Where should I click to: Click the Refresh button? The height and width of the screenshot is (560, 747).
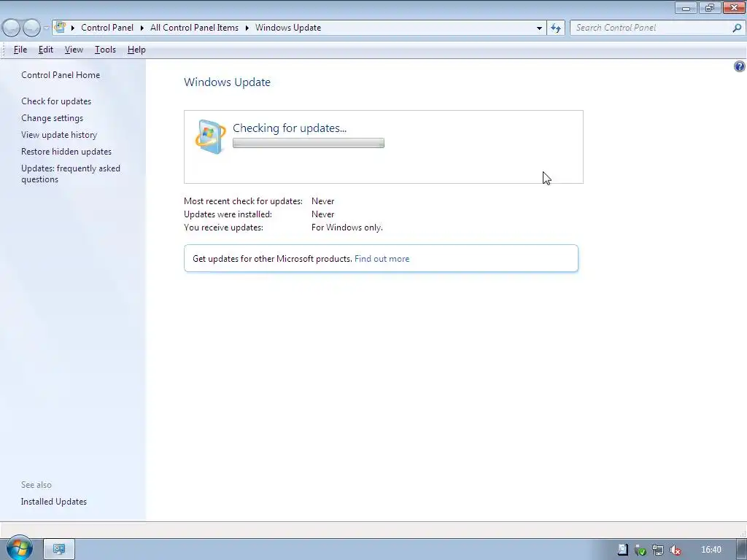(x=556, y=28)
